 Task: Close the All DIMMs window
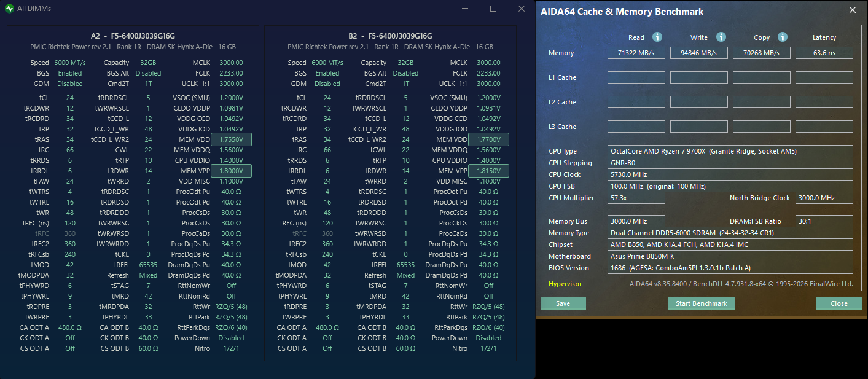point(522,9)
